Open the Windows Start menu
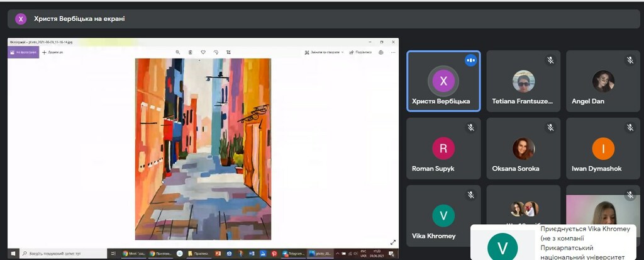Viewport: 644px width, 260px height. pyautogui.click(x=13, y=254)
